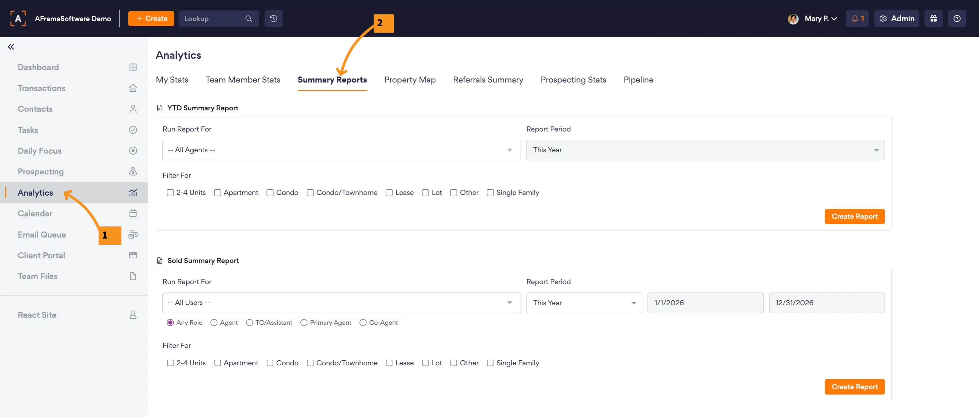Check Single Family in Sold report filters
This screenshot has width=980, height=417.
click(x=490, y=363)
